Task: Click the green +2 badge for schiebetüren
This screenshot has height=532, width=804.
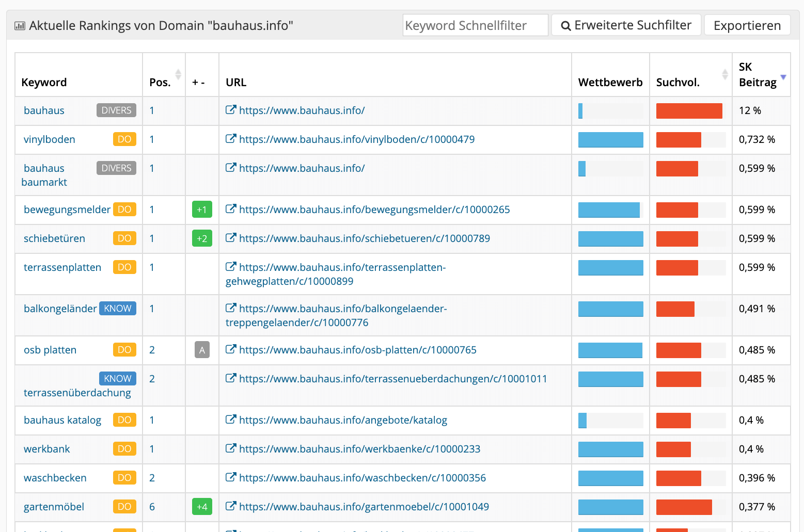Action: tap(202, 238)
